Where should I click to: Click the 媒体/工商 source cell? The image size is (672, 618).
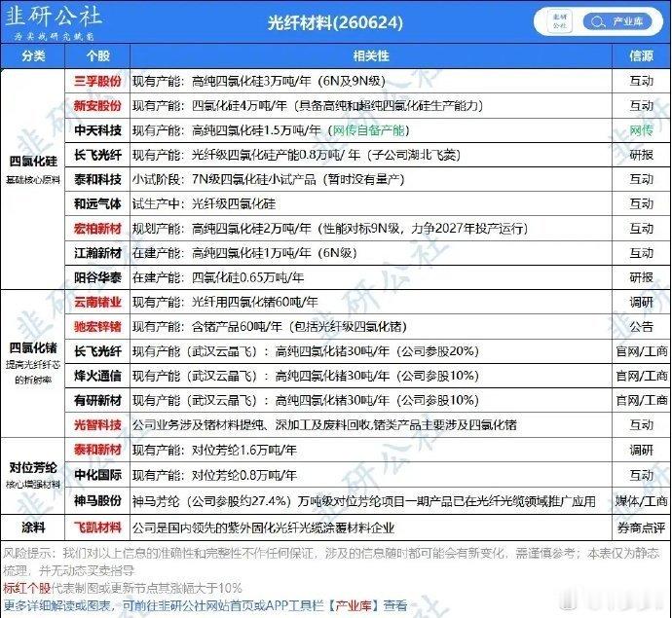pyautogui.click(x=641, y=500)
